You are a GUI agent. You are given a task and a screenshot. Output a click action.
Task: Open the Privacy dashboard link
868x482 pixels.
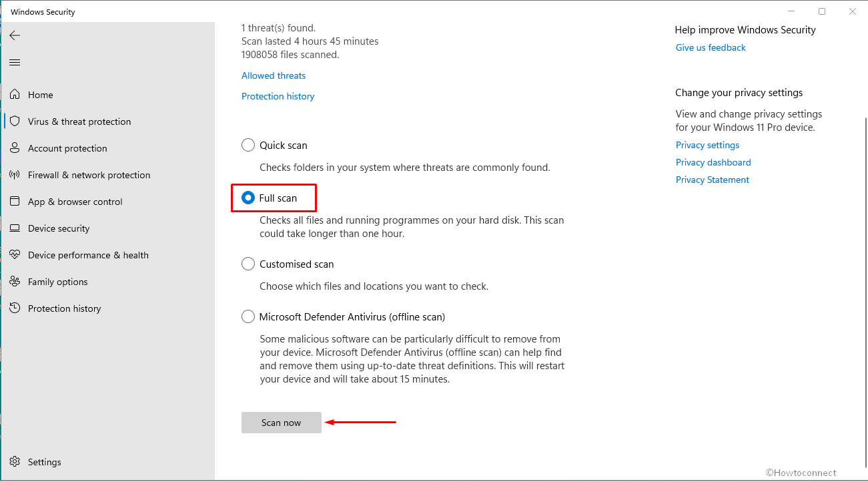(x=713, y=162)
